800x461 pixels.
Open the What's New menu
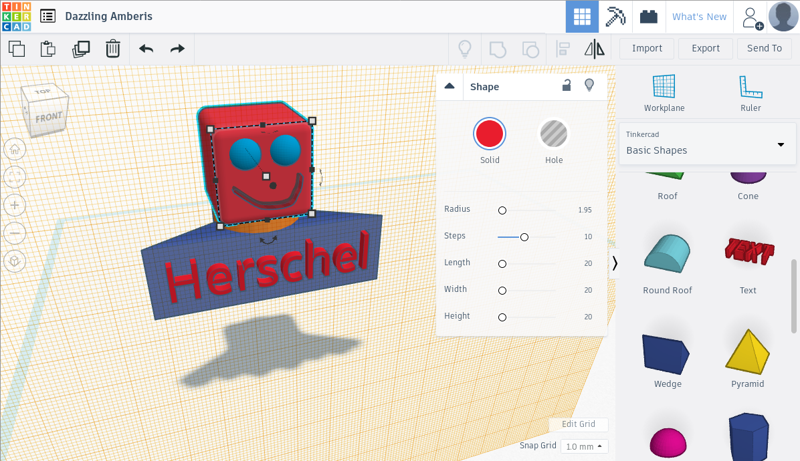click(x=699, y=17)
